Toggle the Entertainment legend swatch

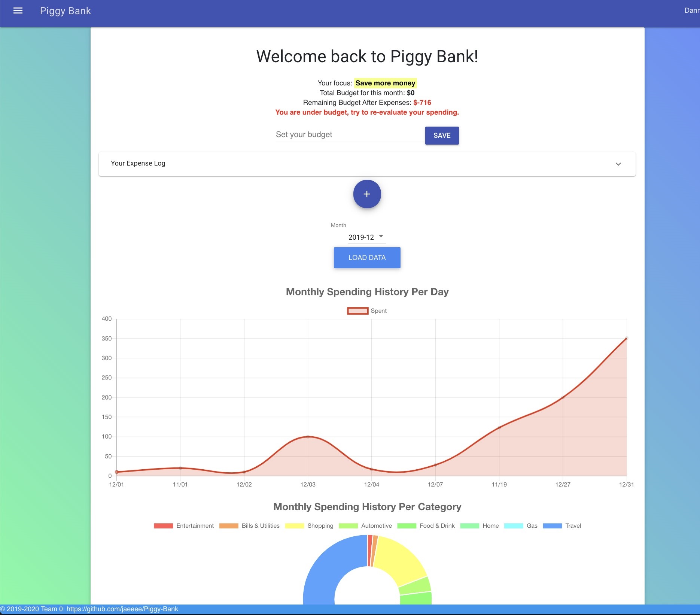[x=164, y=526]
